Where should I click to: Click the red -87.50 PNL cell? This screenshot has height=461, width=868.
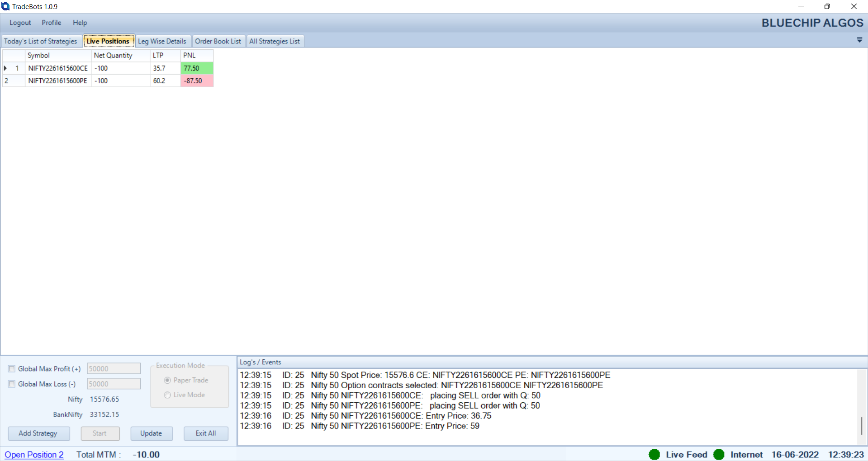click(x=197, y=81)
